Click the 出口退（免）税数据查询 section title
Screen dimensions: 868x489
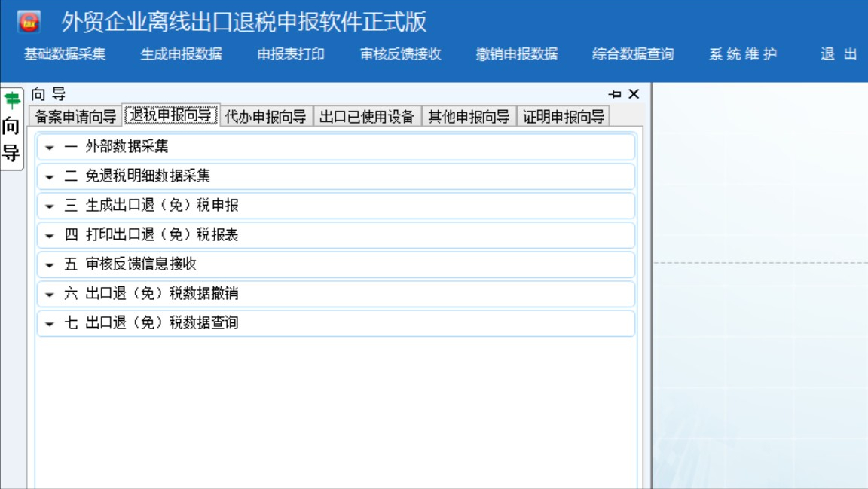[x=162, y=322]
